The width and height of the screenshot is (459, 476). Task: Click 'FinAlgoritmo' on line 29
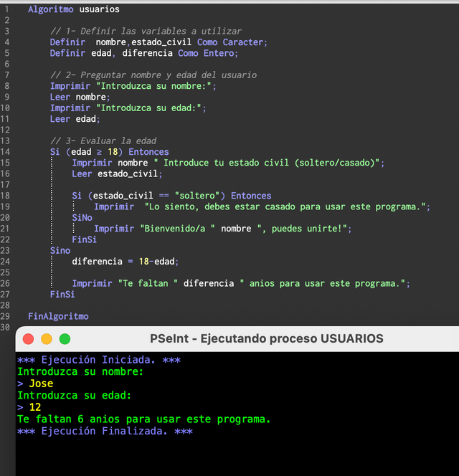58,316
